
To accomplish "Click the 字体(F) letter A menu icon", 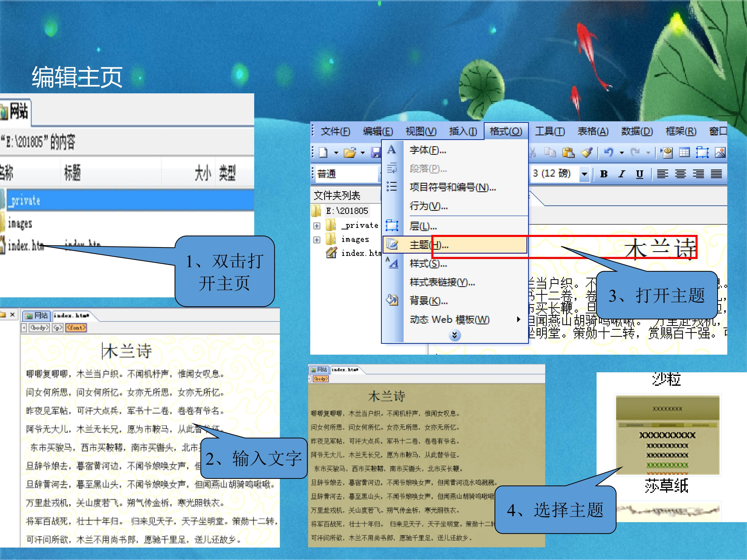I will click(x=391, y=150).
